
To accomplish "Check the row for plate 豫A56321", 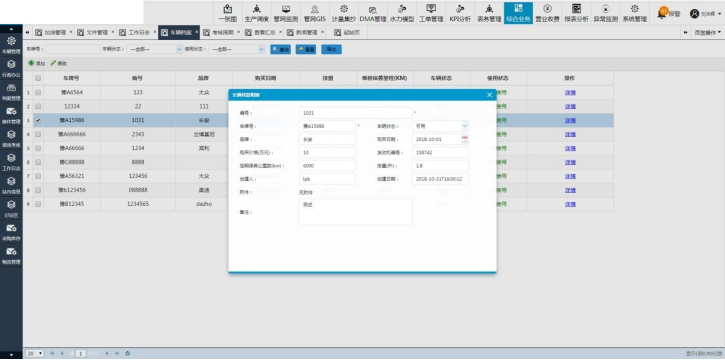I will pos(38,176).
